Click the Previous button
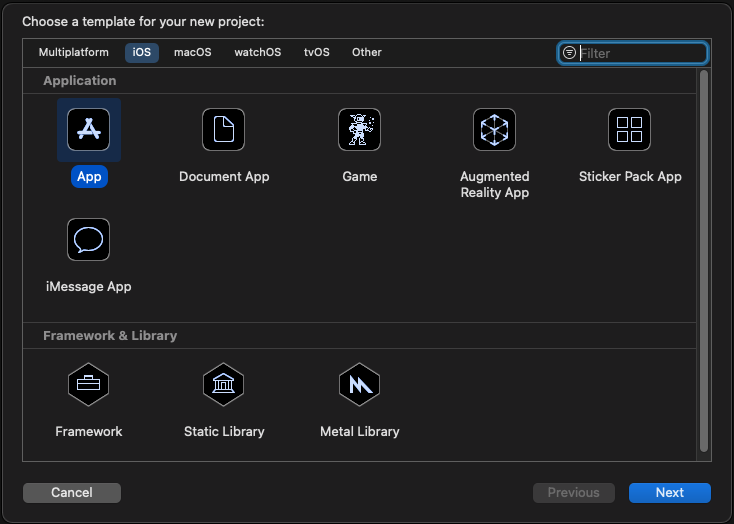Viewport: 734px width, 524px height. (573, 493)
